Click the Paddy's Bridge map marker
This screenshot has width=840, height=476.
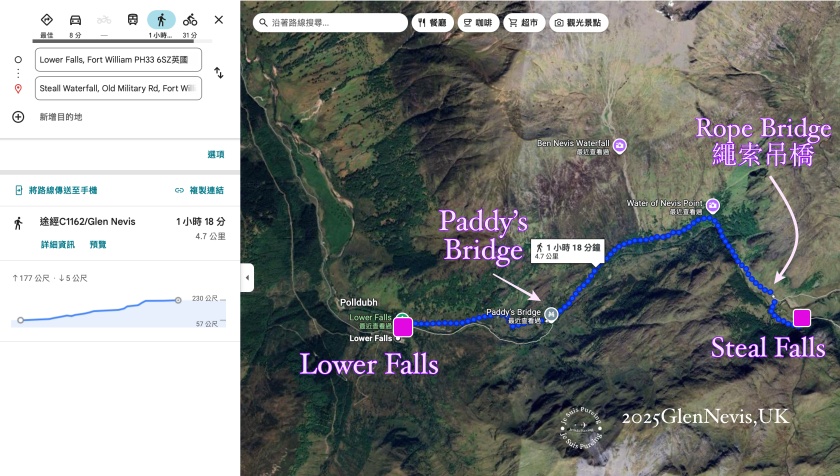(x=551, y=314)
